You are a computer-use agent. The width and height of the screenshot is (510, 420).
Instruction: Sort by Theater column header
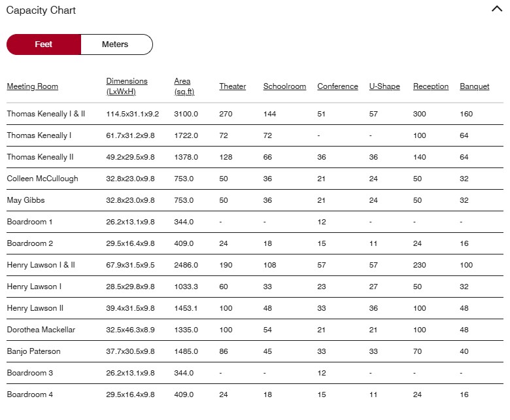pos(232,86)
